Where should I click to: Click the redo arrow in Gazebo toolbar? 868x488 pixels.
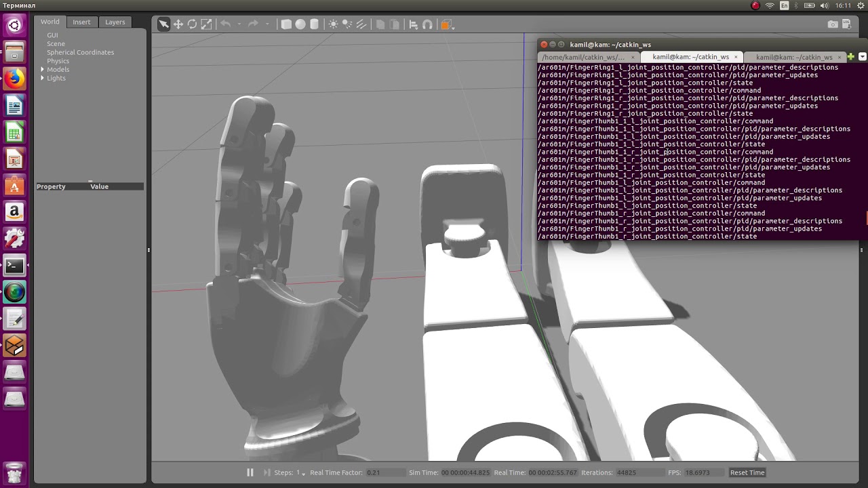click(253, 24)
